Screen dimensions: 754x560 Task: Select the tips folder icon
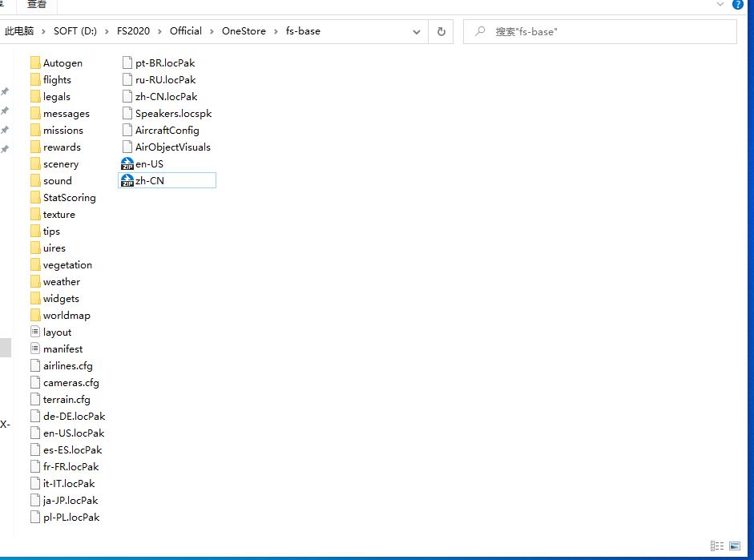(35, 232)
